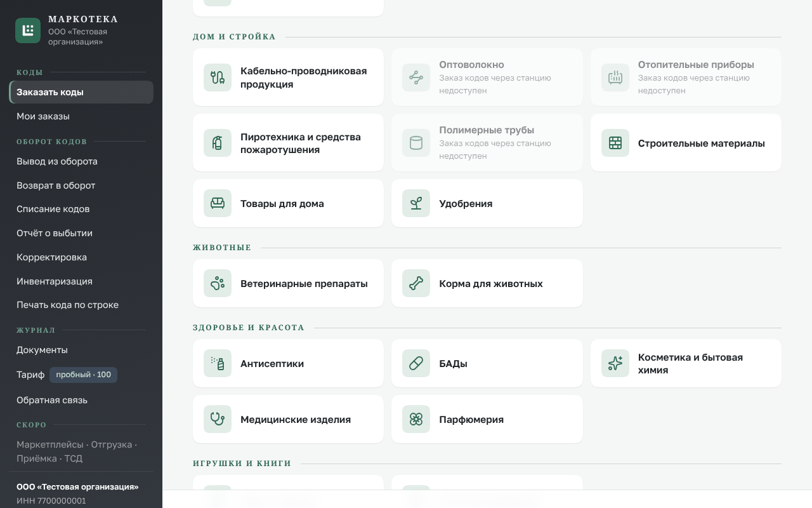Image resolution: width=812 pixels, height=508 pixels.
Task: Click the spray bottle icon for Антисептики
Action: [218, 363]
